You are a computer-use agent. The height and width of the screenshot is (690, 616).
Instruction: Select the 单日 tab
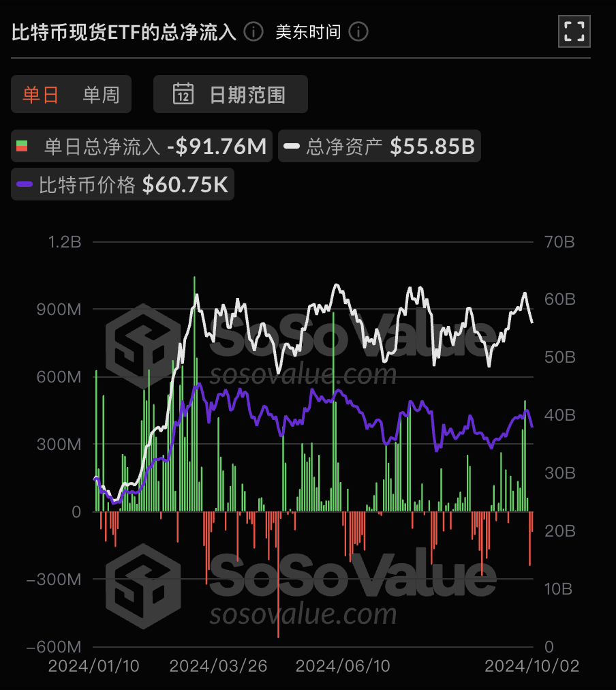[x=41, y=94]
